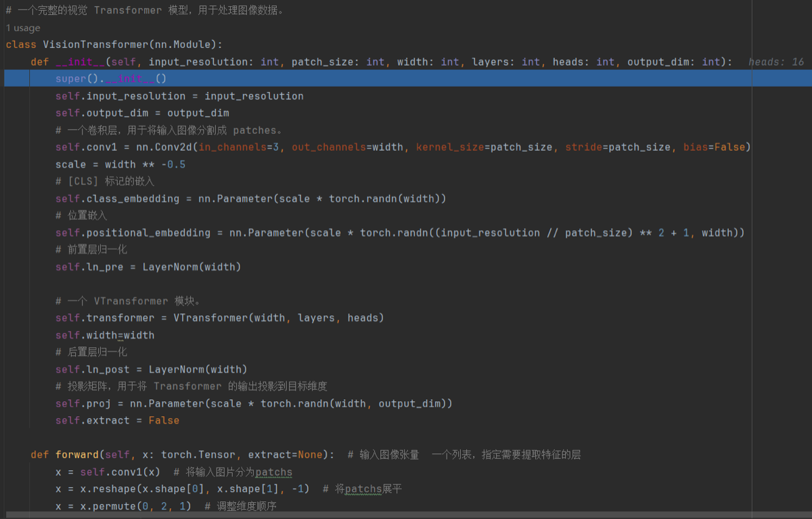Click the forward method name

(x=77, y=454)
